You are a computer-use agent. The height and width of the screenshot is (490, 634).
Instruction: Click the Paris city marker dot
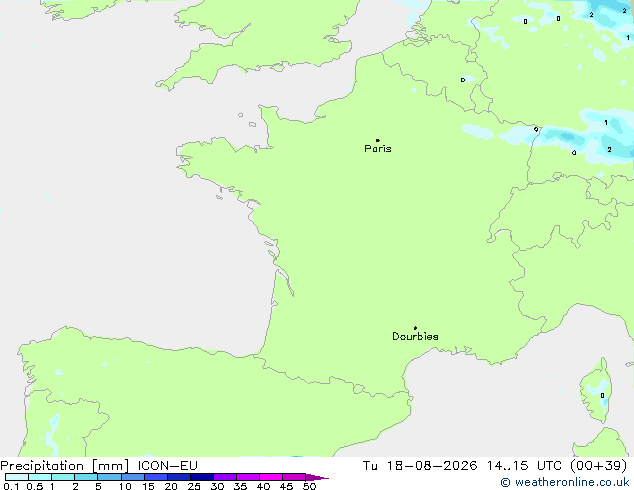pyautogui.click(x=378, y=140)
